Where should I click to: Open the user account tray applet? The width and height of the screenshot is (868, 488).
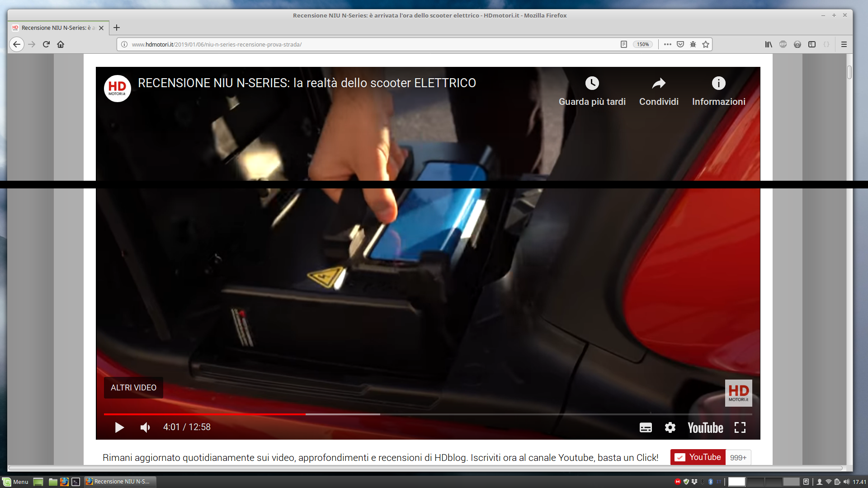point(820,482)
